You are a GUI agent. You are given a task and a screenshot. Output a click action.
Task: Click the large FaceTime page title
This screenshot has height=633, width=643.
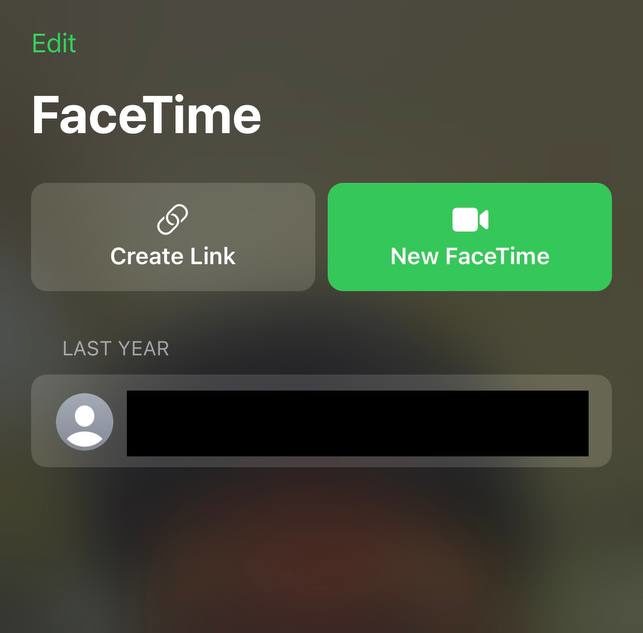click(x=146, y=115)
